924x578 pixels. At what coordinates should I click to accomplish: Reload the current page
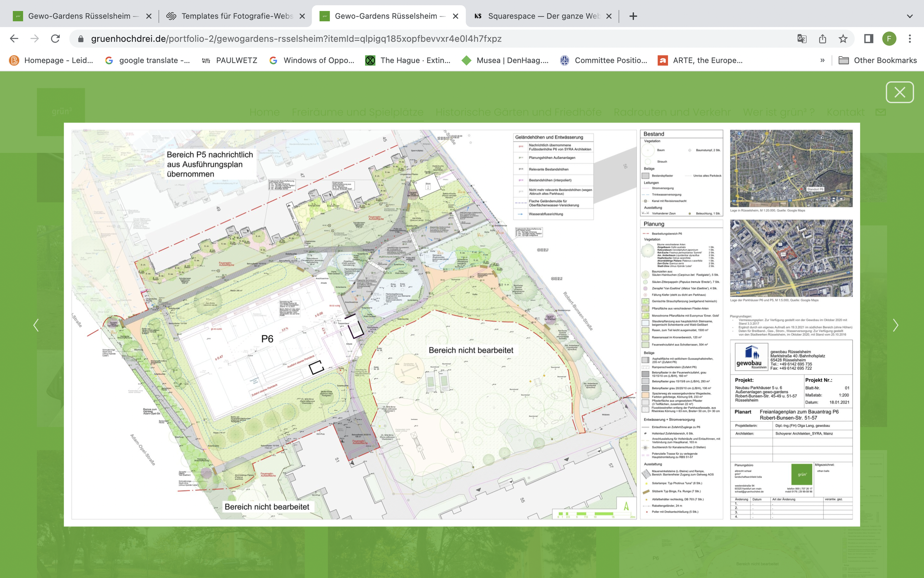tap(55, 38)
